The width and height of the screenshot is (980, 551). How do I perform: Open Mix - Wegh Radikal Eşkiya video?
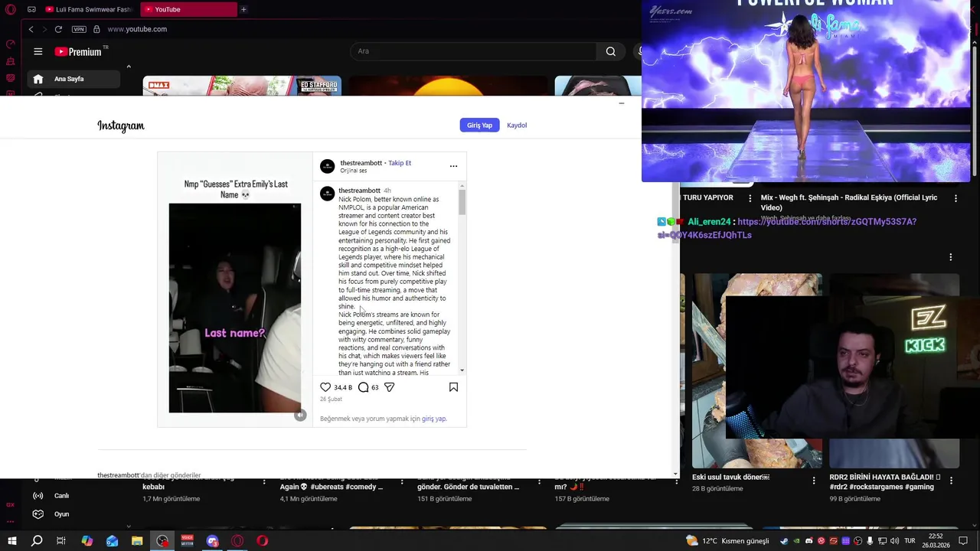pyautogui.click(x=849, y=203)
